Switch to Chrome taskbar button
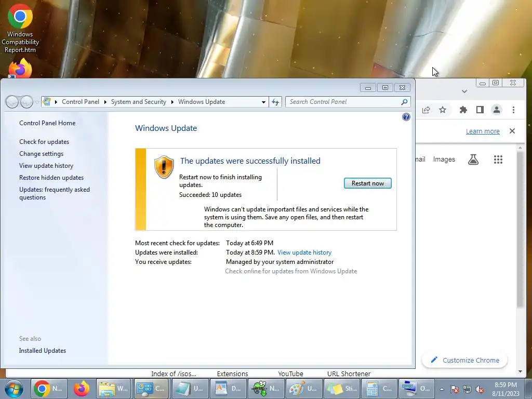532x399 pixels. (49, 389)
